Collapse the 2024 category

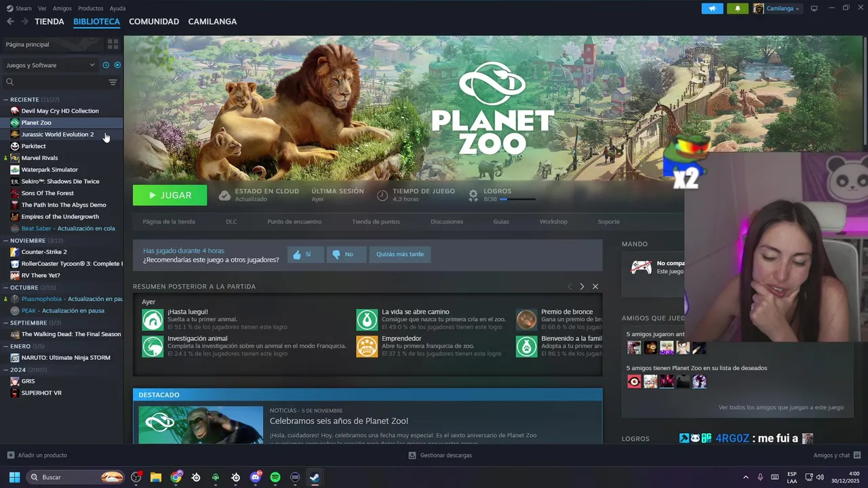[5, 370]
